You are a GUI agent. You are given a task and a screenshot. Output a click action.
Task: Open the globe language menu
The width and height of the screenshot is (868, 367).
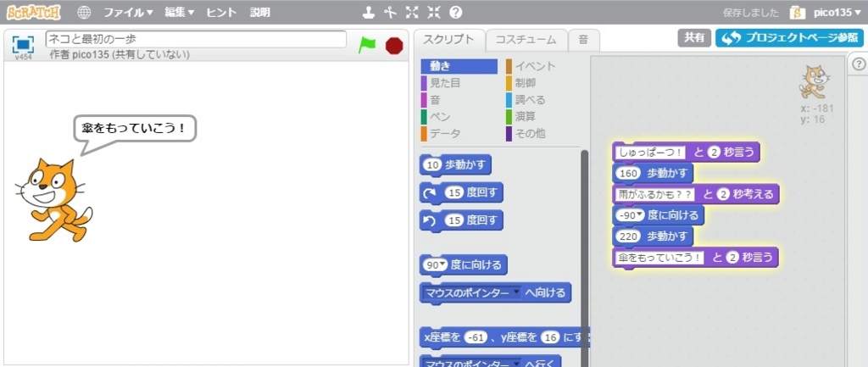pyautogui.click(x=84, y=12)
